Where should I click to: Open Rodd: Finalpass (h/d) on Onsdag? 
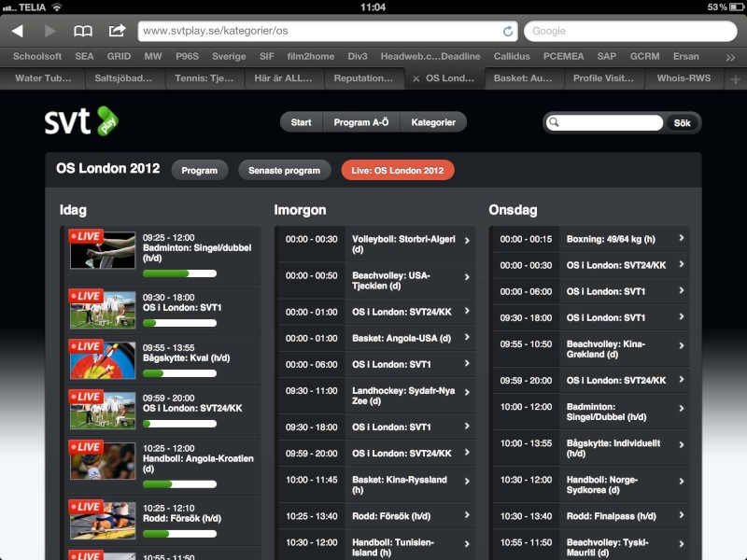coord(591,516)
